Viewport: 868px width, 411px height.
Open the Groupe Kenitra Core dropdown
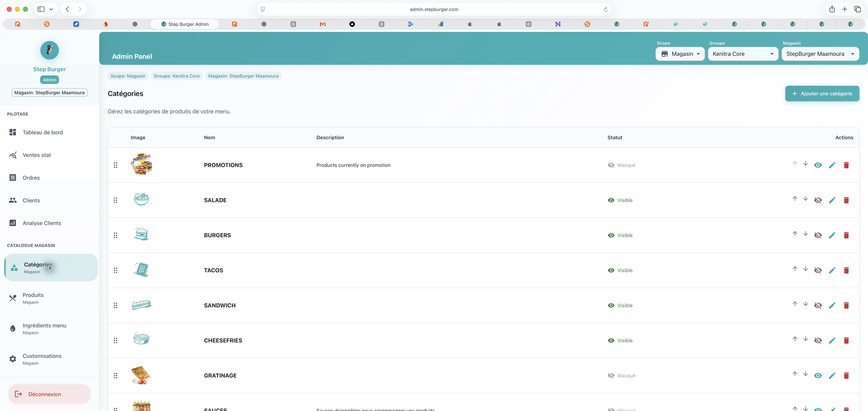click(743, 54)
